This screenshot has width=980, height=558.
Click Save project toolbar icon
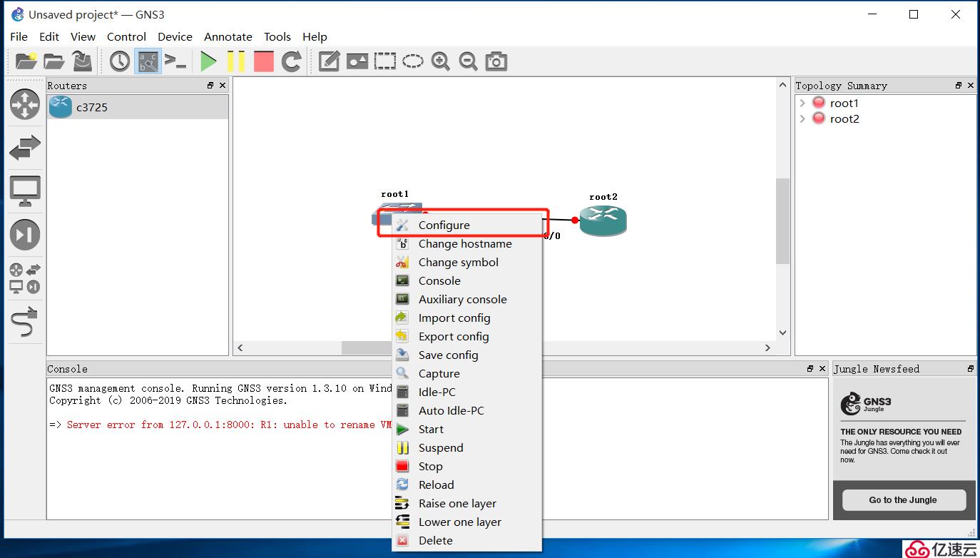pyautogui.click(x=82, y=61)
